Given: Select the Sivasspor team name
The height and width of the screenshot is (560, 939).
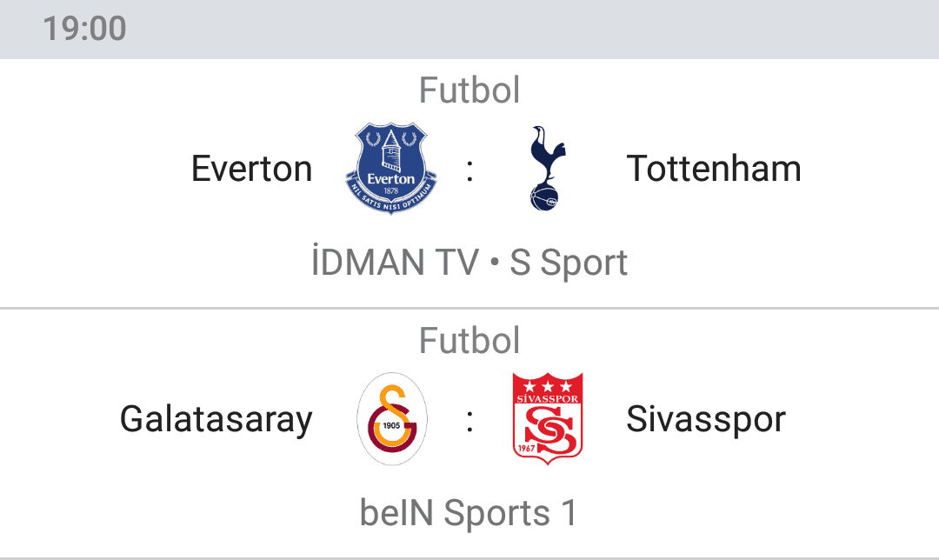Looking at the screenshot, I should point(705,419).
